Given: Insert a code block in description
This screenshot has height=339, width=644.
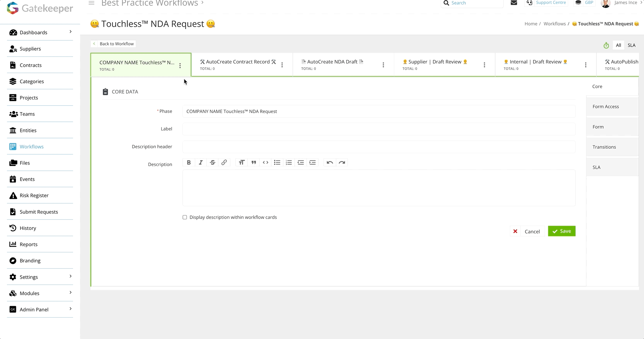Looking at the screenshot, I should click(x=266, y=163).
